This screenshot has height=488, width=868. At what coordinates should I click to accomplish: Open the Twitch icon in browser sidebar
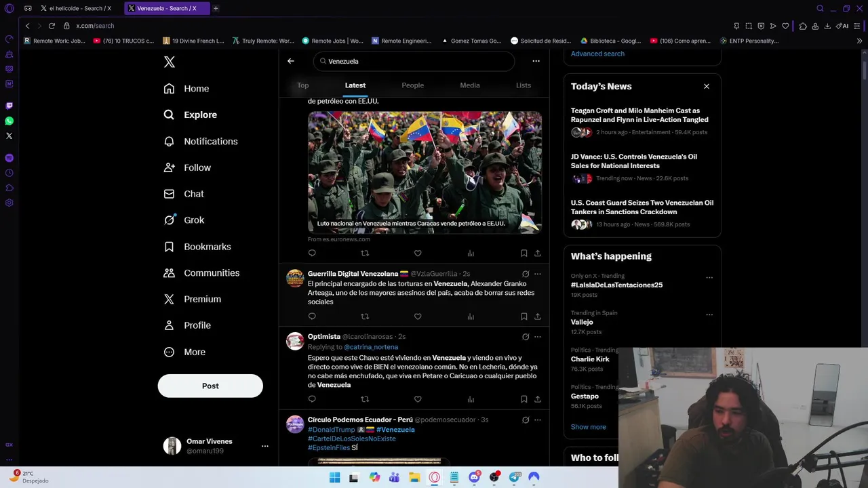9,106
